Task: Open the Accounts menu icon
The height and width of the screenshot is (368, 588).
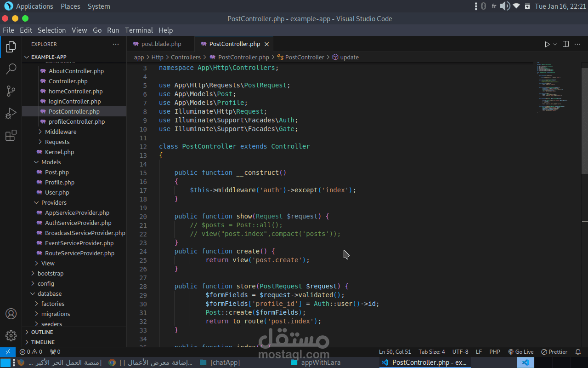Action: click(x=11, y=314)
